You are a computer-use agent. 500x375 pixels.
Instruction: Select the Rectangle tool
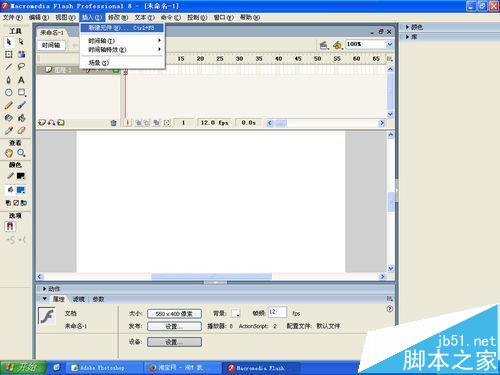(21, 92)
